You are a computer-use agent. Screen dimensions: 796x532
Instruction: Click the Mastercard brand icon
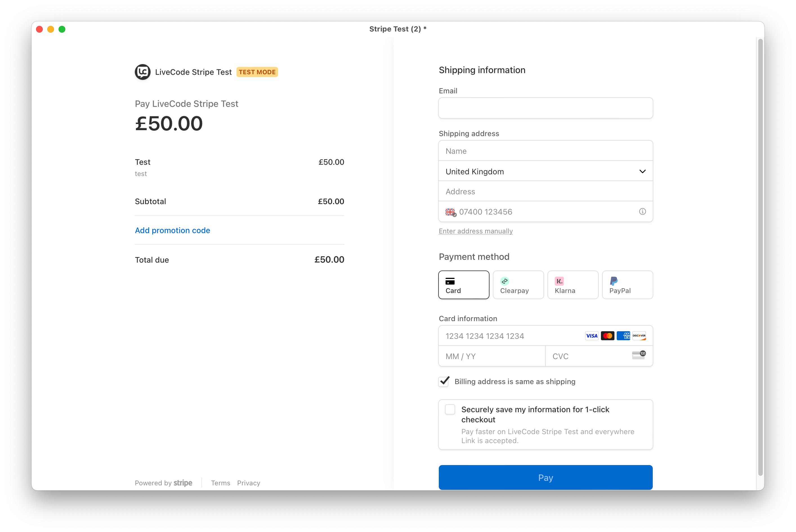pyautogui.click(x=607, y=336)
